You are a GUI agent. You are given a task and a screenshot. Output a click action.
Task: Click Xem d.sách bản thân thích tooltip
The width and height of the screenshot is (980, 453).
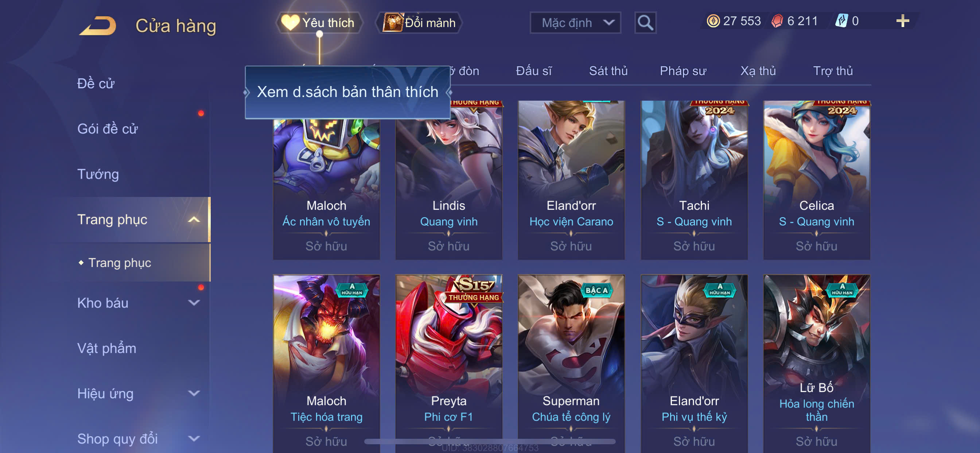[347, 92]
